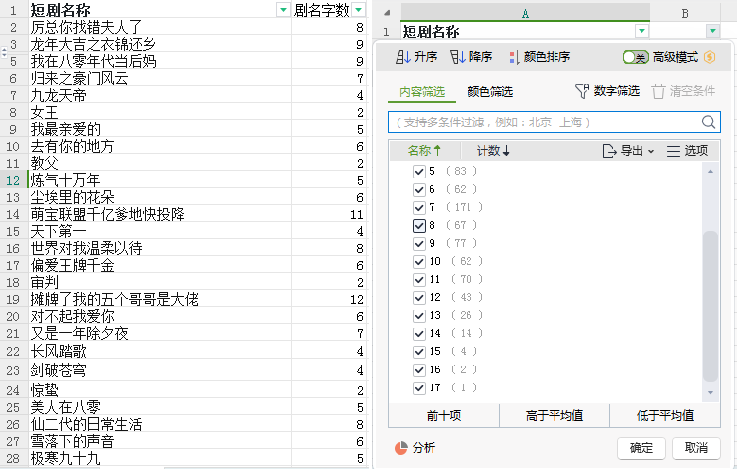
Task: Uncheck the value 7 checkbox
Action: [x=419, y=207]
